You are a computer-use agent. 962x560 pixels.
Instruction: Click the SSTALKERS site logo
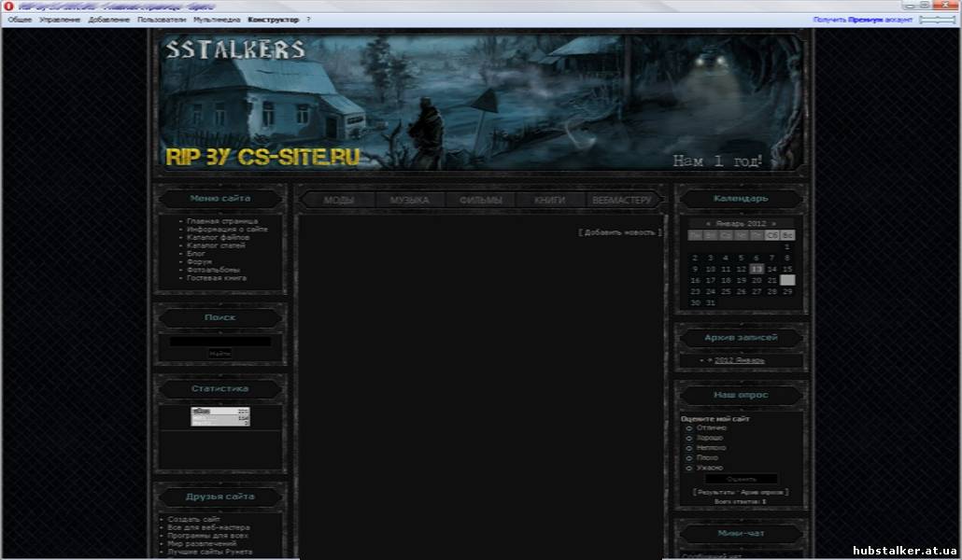[235, 49]
